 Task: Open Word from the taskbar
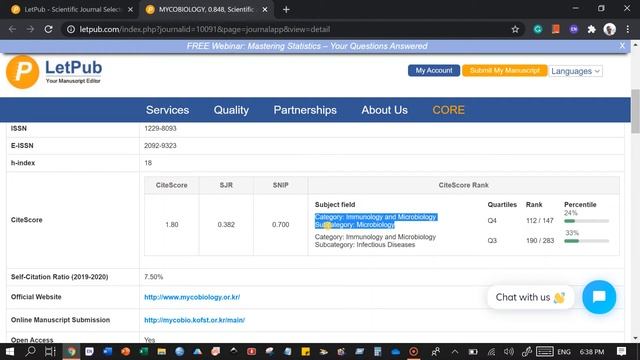tap(108, 351)
